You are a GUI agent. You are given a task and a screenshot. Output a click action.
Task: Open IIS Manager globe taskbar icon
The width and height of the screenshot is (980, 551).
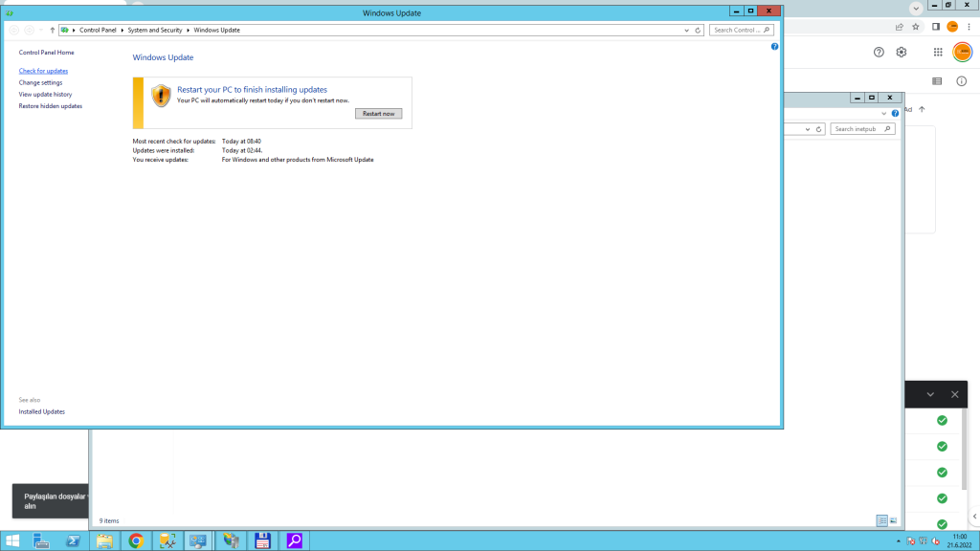point(231,540)
